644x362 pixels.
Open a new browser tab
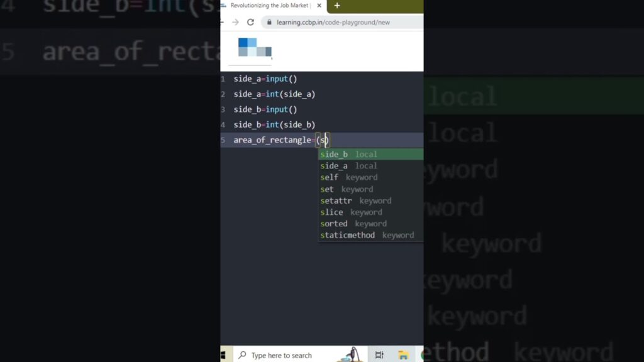[x=337, y=6]
